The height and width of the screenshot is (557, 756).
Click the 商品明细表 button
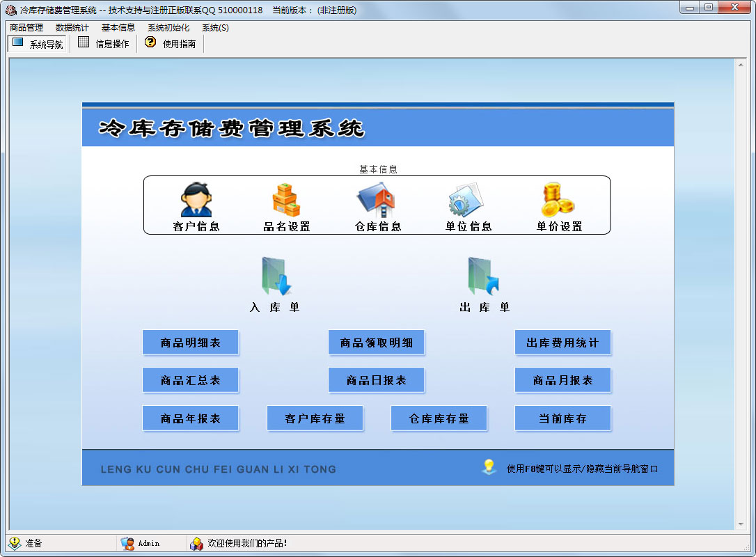click(x=191, y=343)
